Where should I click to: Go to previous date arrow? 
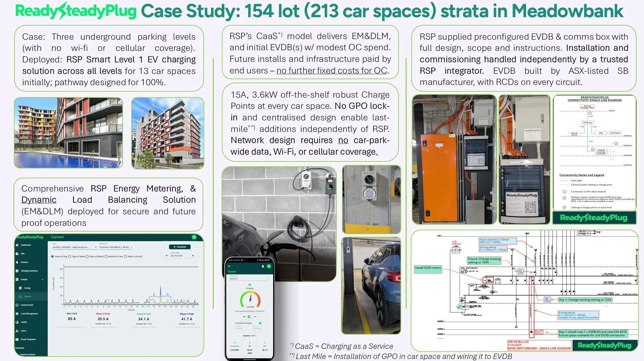pyautogui.click(x=167, y=256)
